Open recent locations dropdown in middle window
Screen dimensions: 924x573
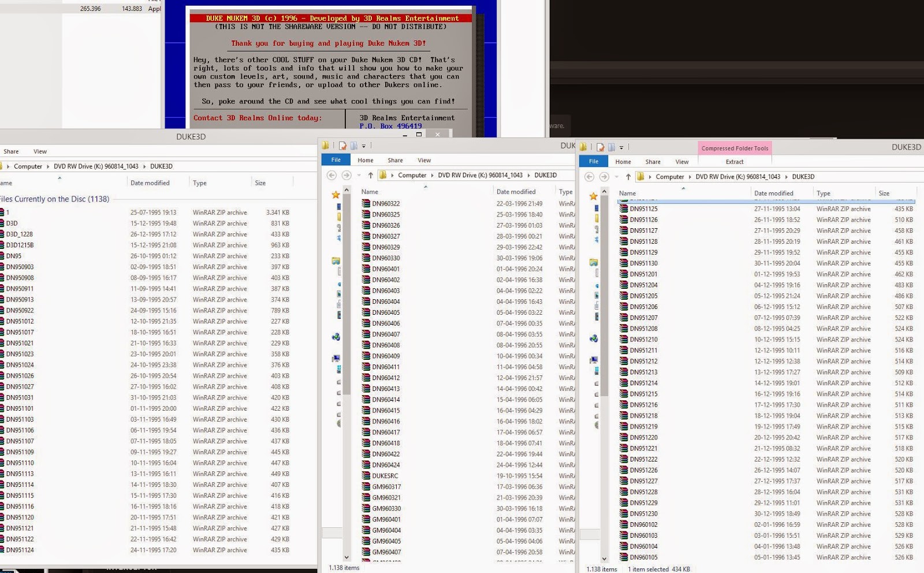(x=359, y=176)
